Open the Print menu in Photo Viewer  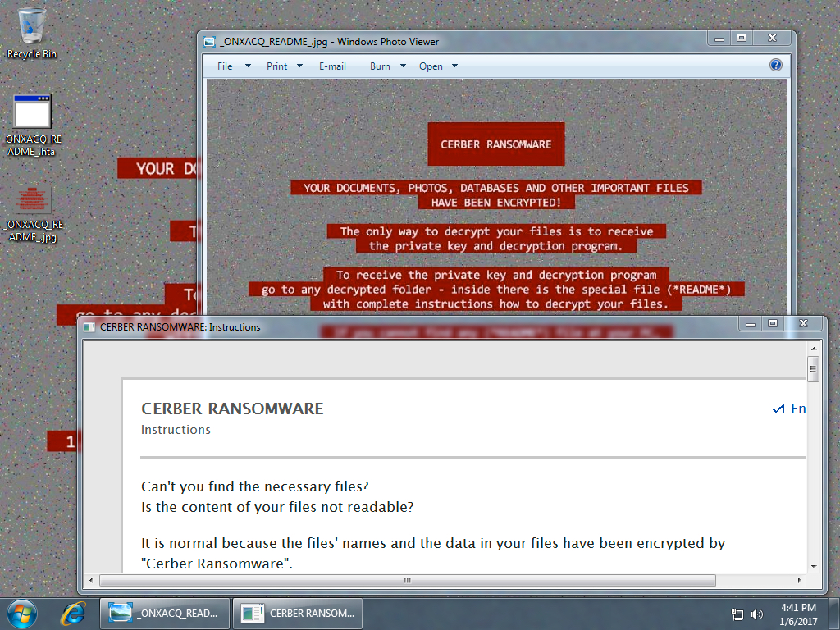pos(277,66)
